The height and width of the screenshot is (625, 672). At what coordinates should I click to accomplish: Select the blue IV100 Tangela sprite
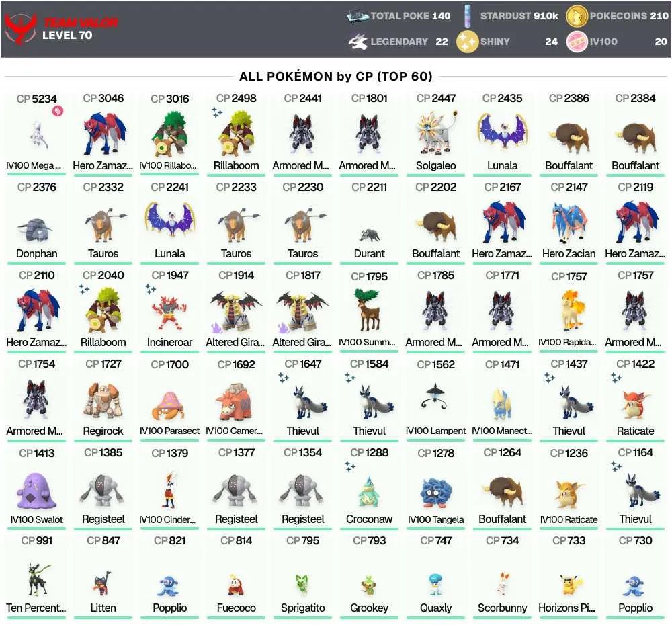pos(436,493)
